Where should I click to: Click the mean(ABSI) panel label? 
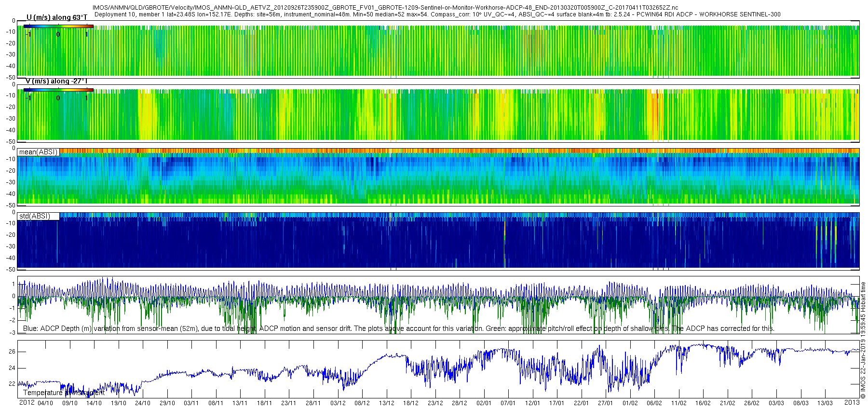click(38, 152)
